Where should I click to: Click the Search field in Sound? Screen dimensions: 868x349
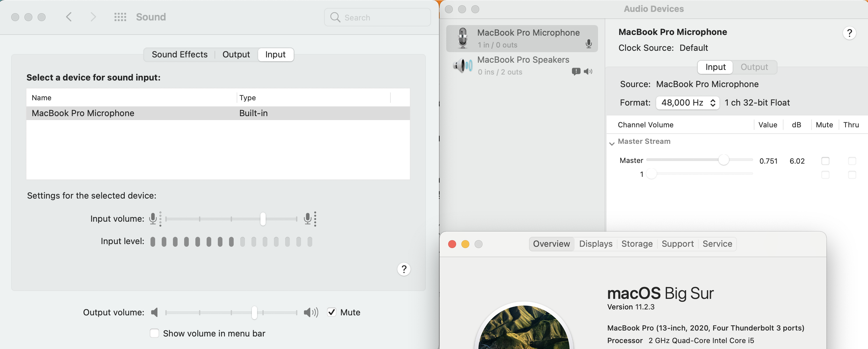pyautogui.click(x=377, y=17)
